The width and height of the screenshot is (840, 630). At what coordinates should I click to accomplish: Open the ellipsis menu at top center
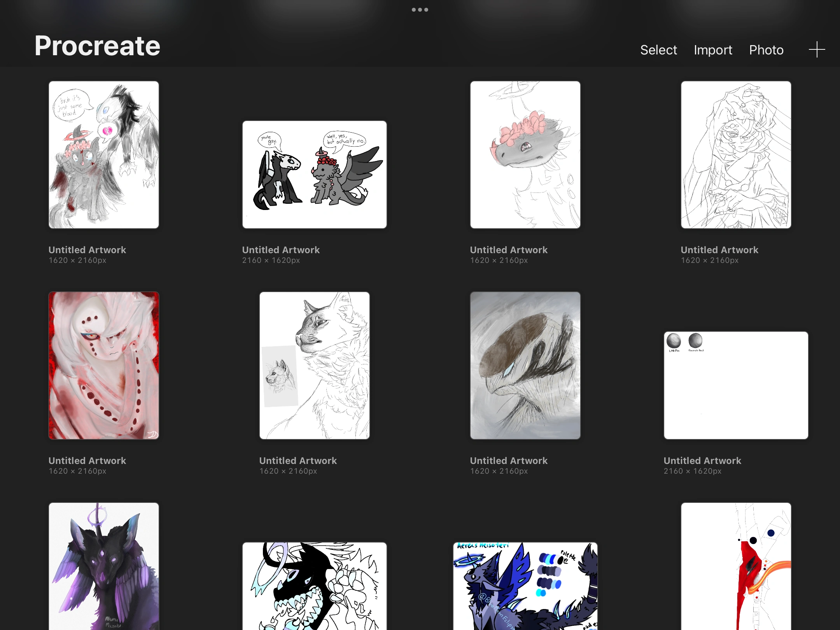pyautogui.click(x=420, y=9)
